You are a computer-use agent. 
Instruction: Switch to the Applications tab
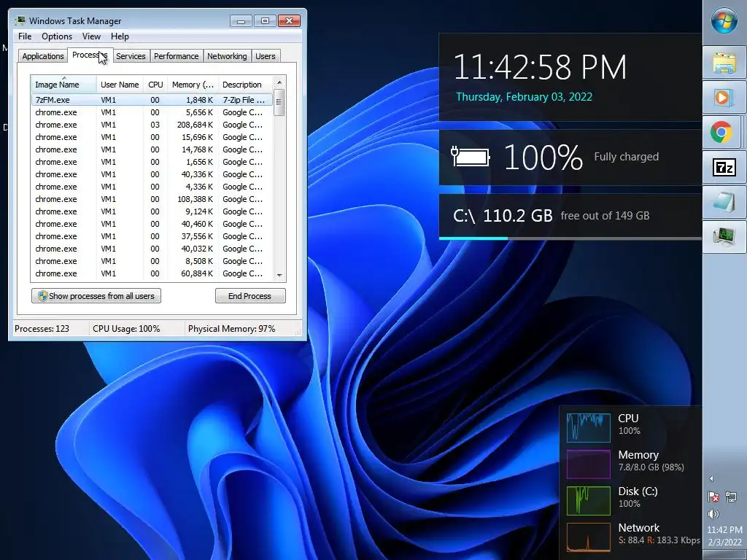43,56
